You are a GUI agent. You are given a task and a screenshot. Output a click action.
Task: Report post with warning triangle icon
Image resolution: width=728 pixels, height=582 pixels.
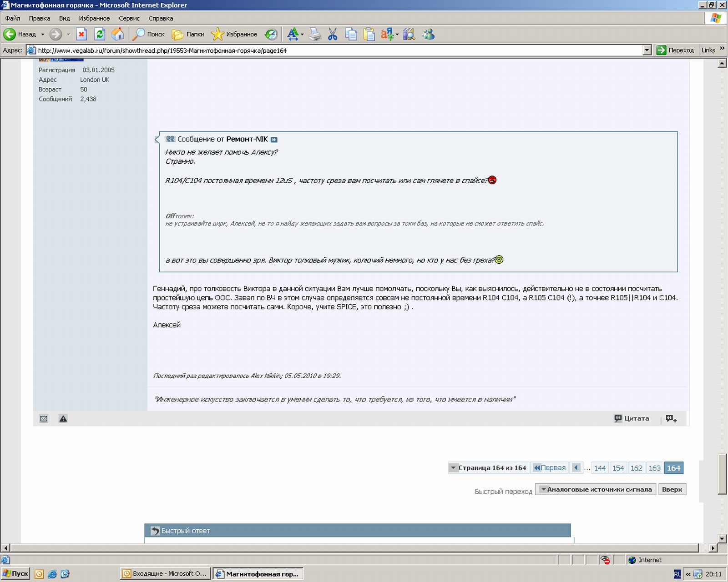coord(63,419)
